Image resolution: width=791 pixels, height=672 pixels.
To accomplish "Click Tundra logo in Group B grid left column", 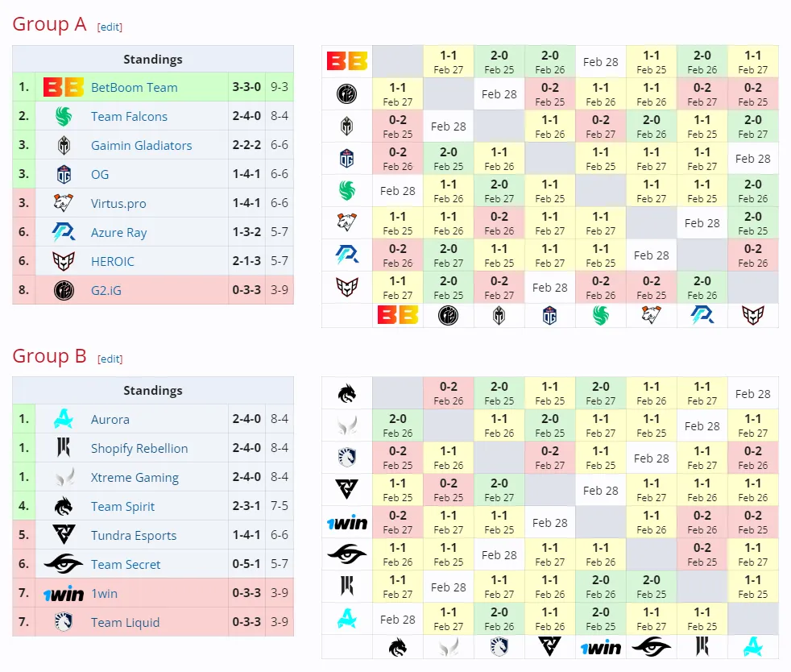I will [347, 490].
